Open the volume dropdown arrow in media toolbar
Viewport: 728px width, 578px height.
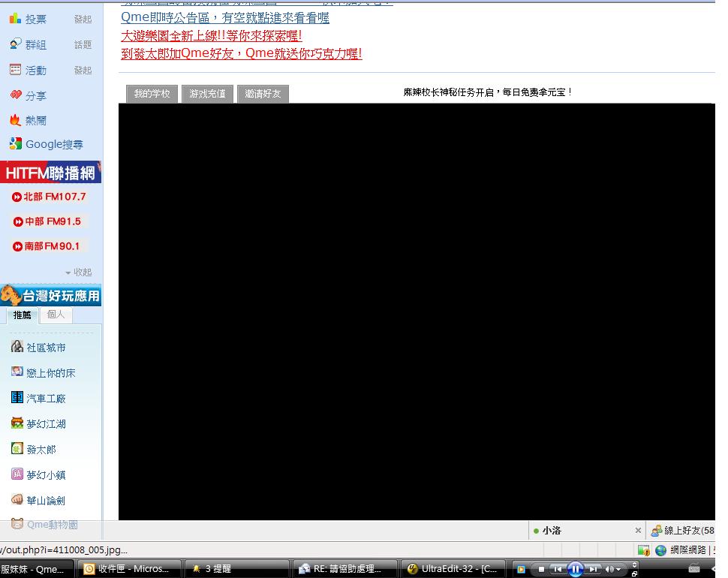click(x=618, y=569)
